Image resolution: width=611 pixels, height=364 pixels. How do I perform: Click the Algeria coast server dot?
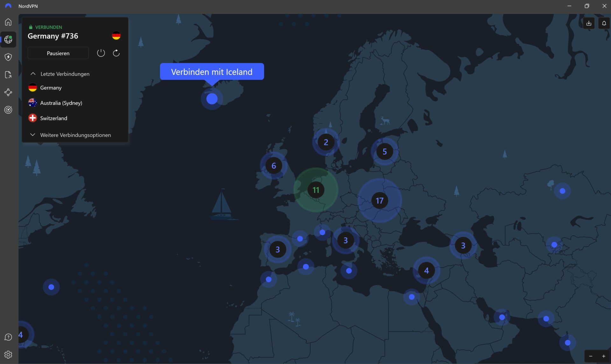pos(306,267)
